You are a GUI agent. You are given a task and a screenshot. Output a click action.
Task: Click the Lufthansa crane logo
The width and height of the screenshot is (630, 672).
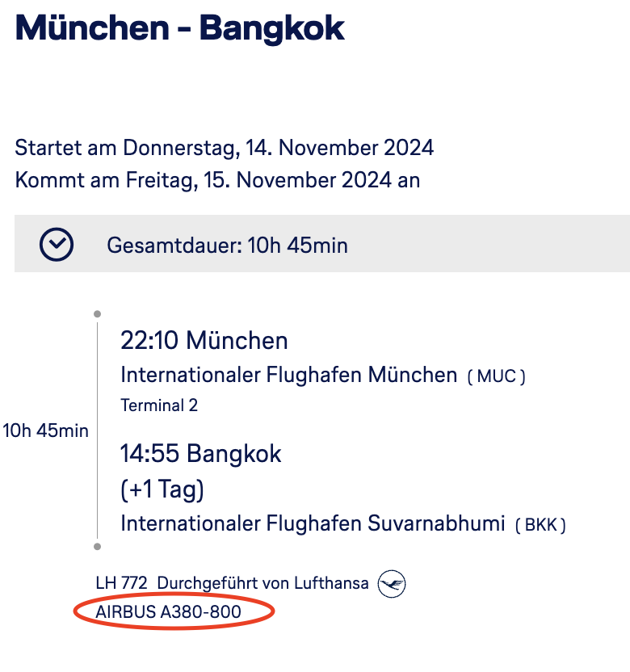pos(392,583)
